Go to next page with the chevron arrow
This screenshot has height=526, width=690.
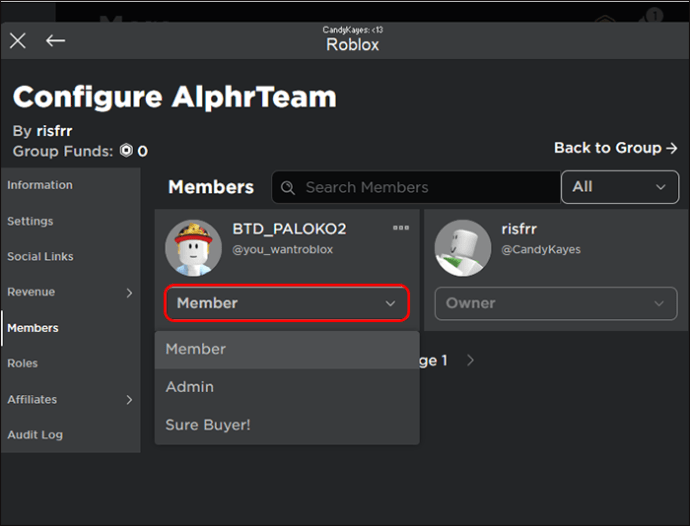click(x=470, y=360)
